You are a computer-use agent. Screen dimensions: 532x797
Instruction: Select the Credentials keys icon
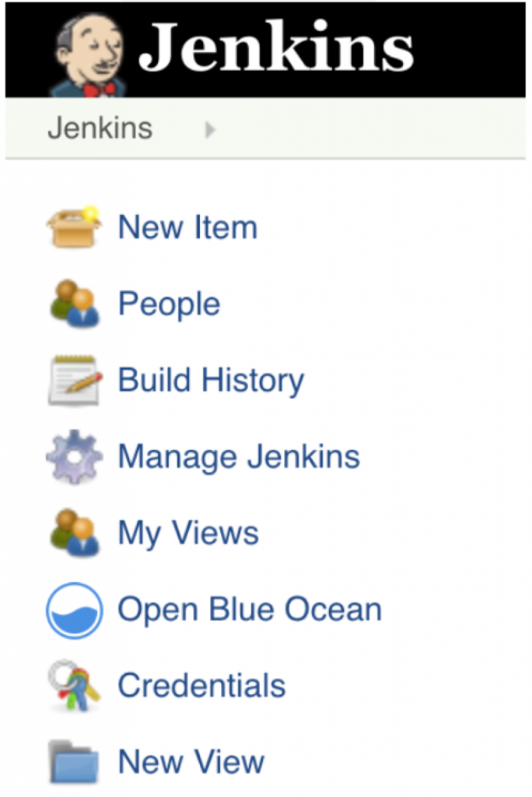75,685
